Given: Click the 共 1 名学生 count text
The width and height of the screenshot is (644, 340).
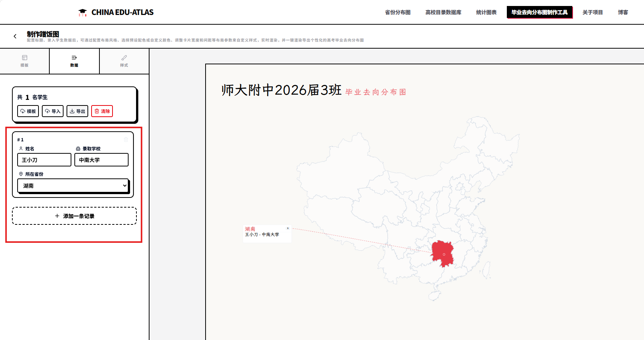Looking at the screenshot, I should (33, 97).
